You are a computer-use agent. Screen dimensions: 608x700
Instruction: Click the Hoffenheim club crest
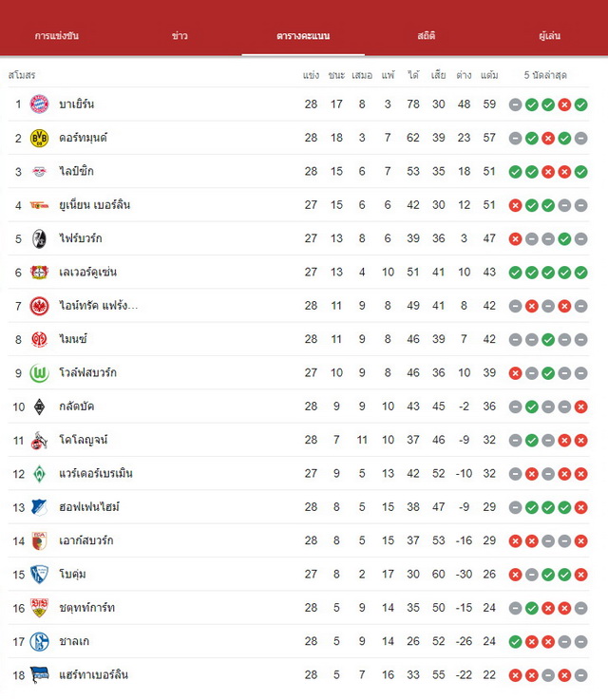click(39, 507)
